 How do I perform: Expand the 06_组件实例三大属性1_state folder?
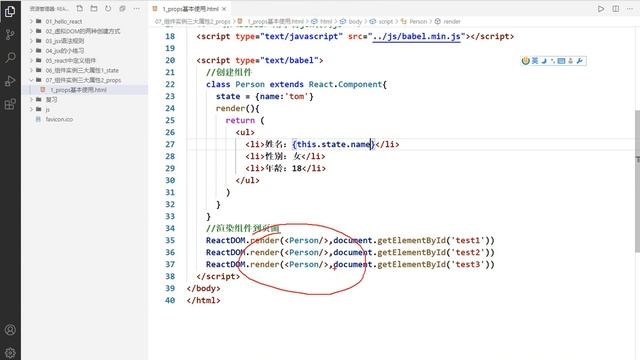82,70
